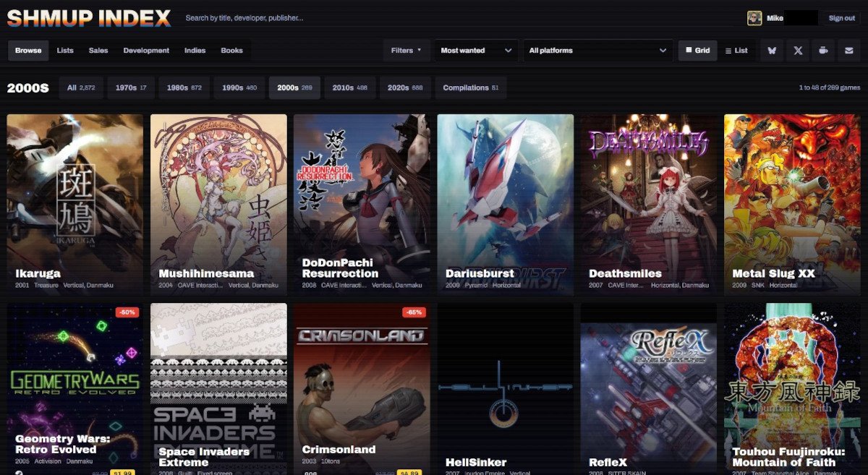
Task: Open Touhou Fuujinroku: Mountain of Faith card
Action: click(x=792, y=389)
